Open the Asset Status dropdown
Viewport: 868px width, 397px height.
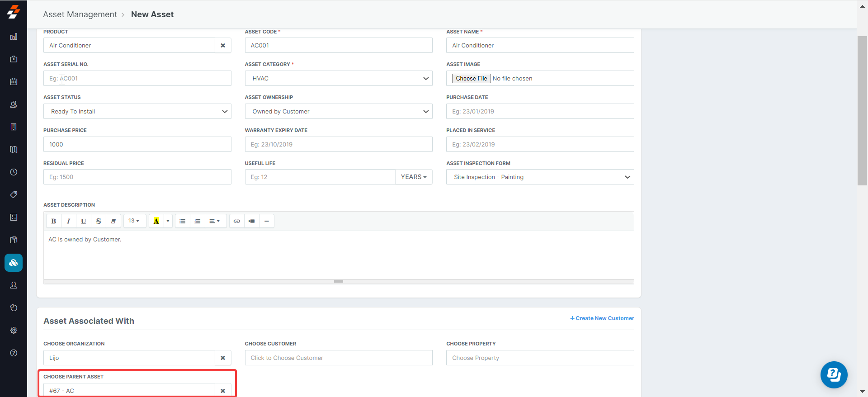click(137, 112)
